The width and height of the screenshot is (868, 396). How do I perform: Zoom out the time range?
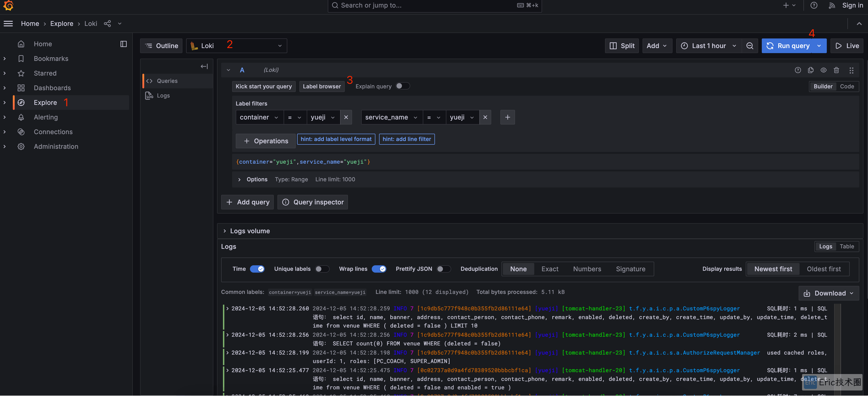(750, 46)
